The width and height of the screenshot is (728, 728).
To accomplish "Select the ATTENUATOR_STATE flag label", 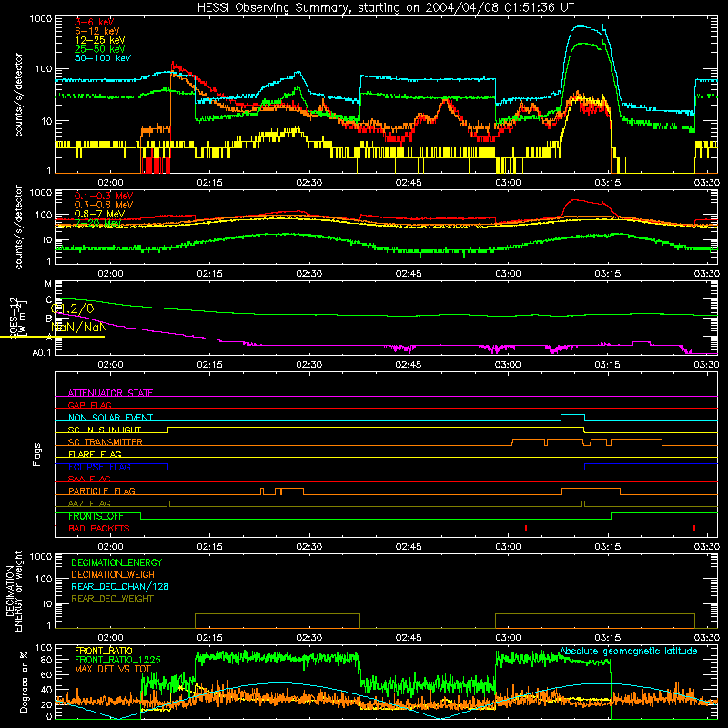I will coord(110,393).
